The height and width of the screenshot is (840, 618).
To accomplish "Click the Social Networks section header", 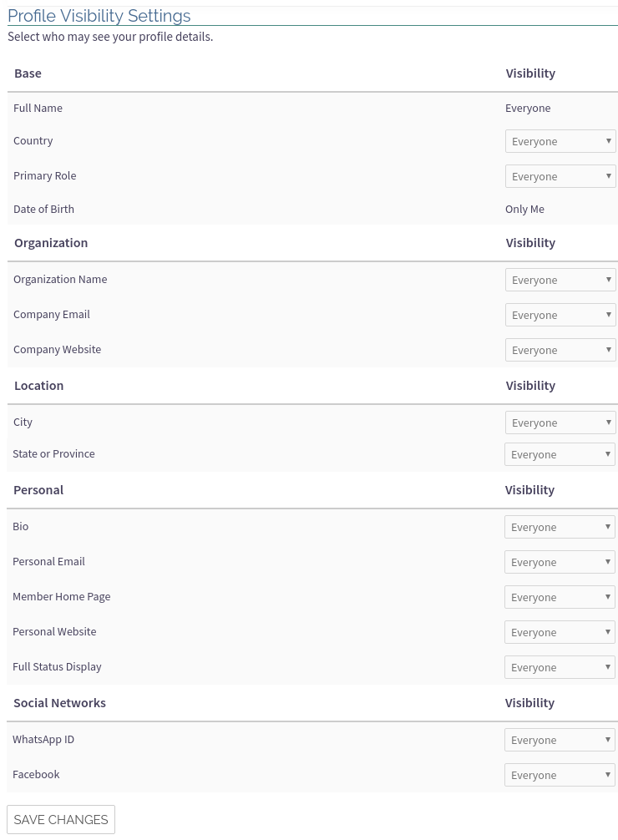I will click(59, 702).
